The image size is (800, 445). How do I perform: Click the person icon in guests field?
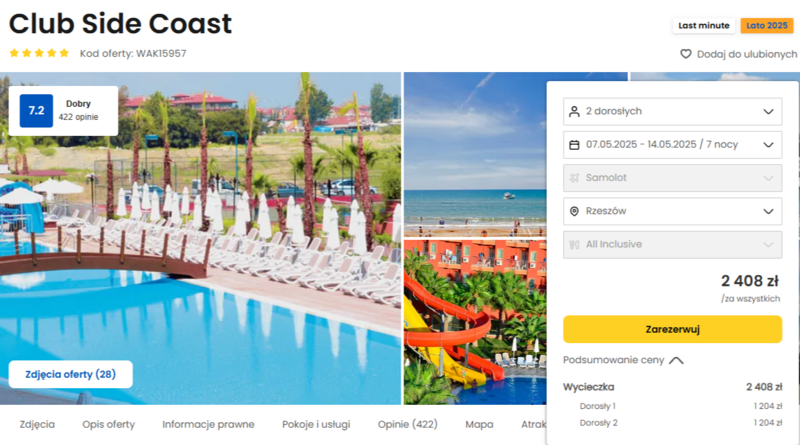click(574, 111)
